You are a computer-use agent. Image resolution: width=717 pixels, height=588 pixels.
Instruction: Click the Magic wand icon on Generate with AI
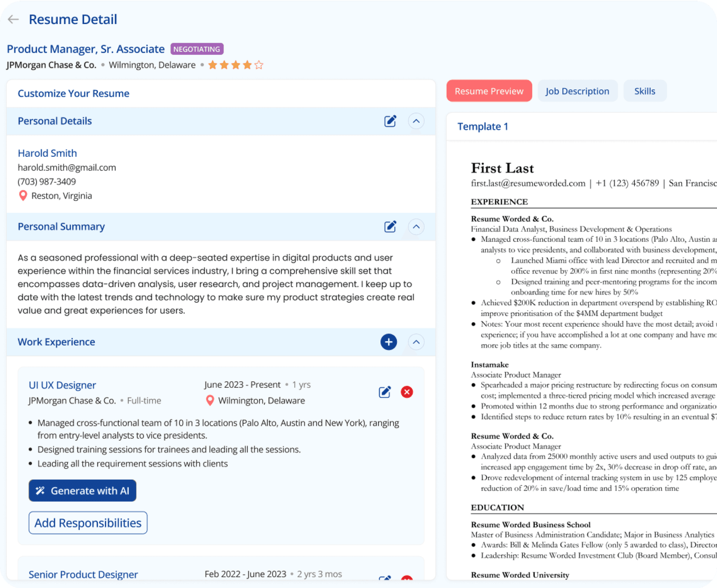coord(40,491)
